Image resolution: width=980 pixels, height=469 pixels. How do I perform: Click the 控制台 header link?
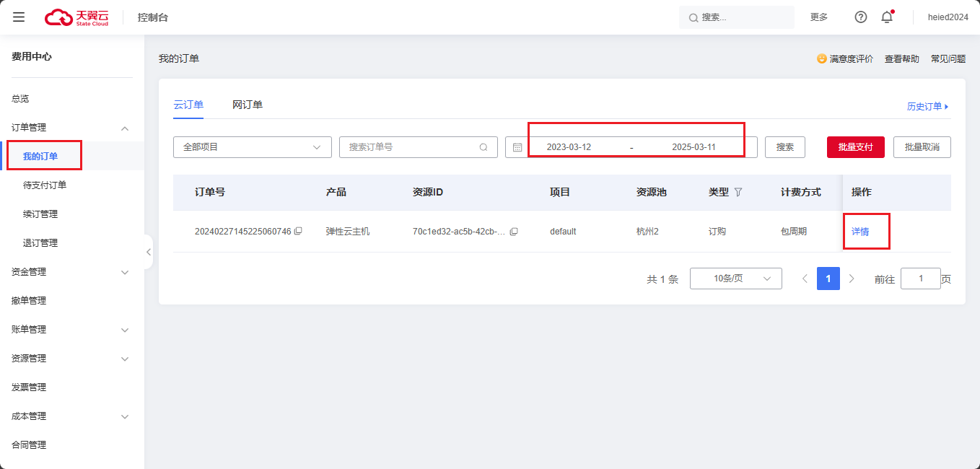click(153, 17)
